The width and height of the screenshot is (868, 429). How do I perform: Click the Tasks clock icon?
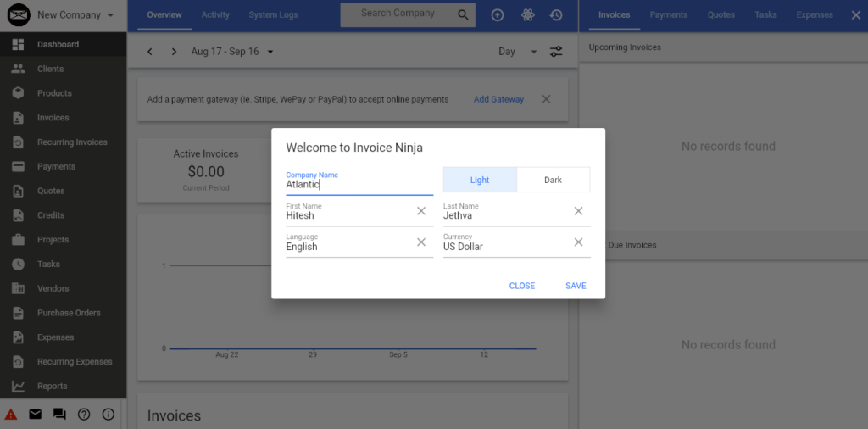[19, 264]
